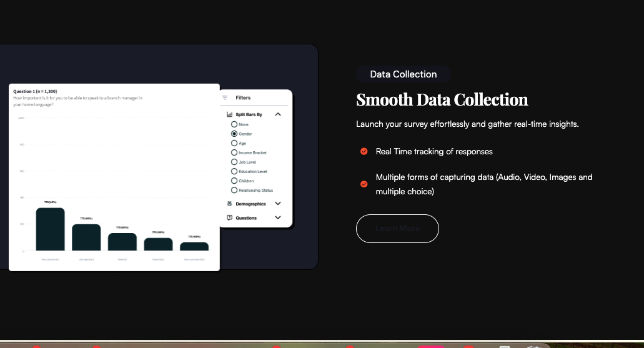Click the Data Collection badge
This screenshot has height=348, width=644.
[x=404, y=74]
